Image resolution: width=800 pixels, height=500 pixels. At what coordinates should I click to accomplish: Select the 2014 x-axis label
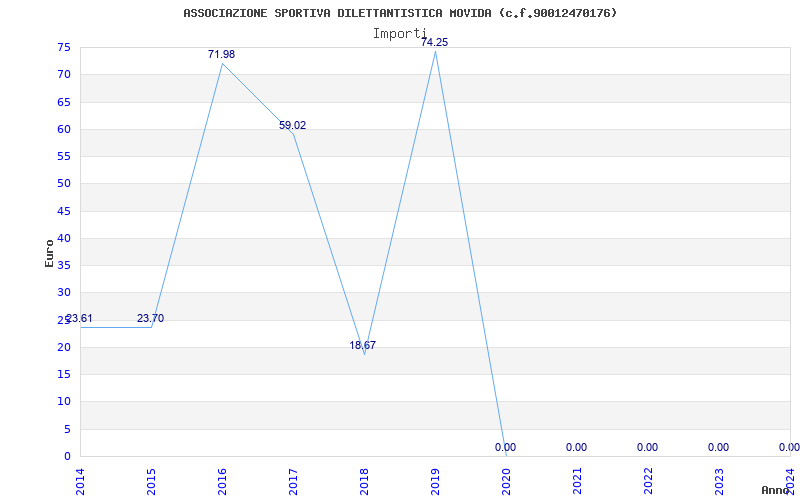(x=80, y=483)
